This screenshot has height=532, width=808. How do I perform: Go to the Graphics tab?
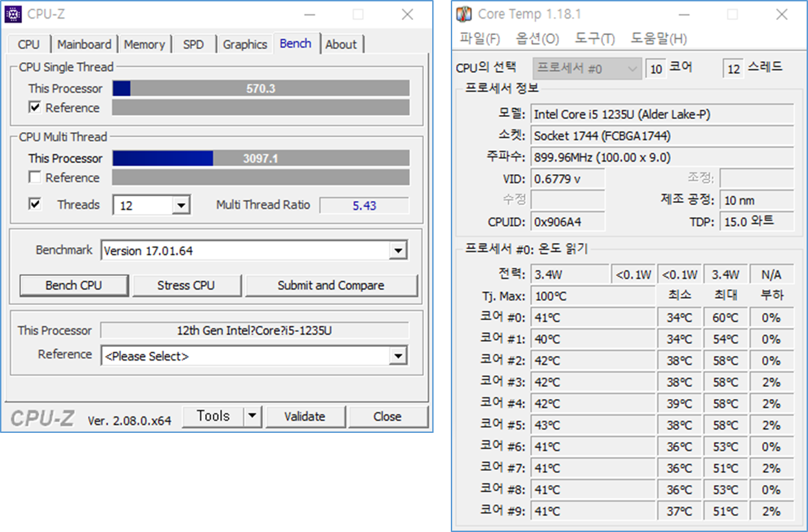[x=245, y=44]
